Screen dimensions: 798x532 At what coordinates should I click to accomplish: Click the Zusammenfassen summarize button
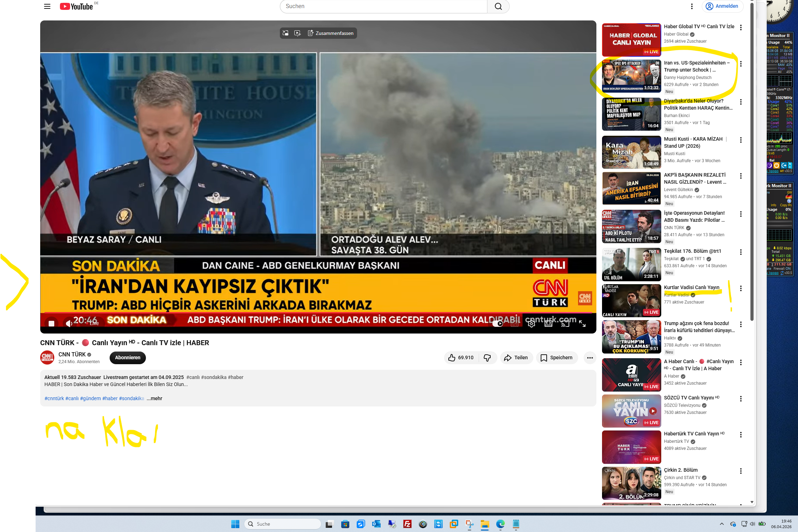[x=331, y=33]
